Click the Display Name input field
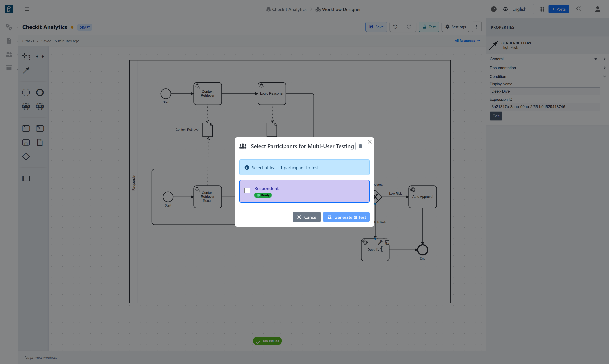Image resolution: width=609 pixels, height=364 pixels. (544, 91)
